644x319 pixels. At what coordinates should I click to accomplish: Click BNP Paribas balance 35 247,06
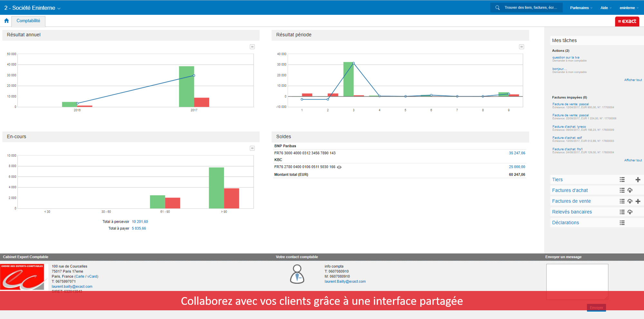coord(517,153)
